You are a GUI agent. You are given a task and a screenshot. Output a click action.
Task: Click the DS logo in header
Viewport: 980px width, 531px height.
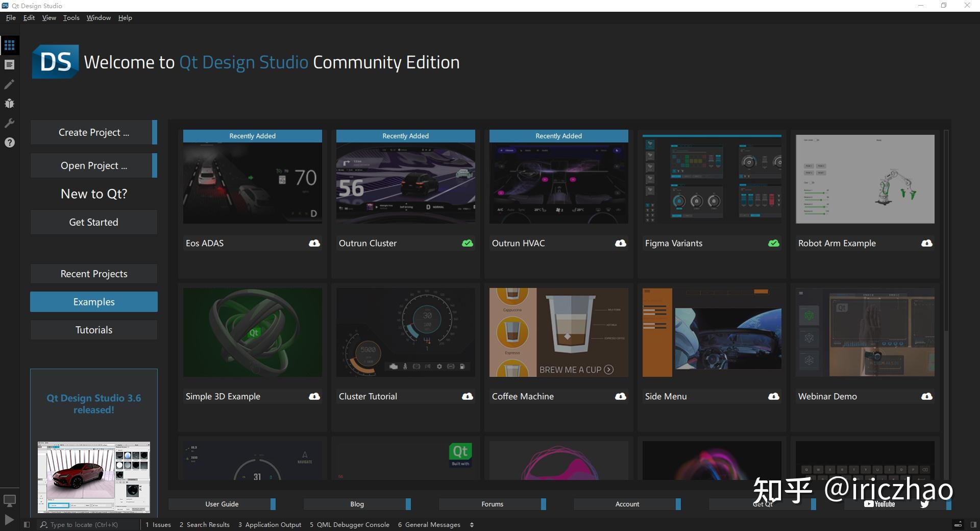(x=55, y=62)
